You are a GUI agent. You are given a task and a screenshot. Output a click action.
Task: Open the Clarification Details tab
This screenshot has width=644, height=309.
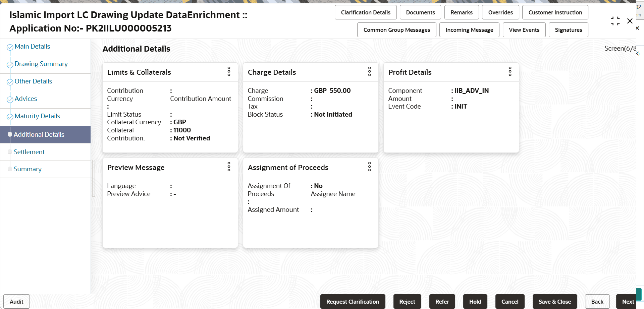tap(366, 12)
